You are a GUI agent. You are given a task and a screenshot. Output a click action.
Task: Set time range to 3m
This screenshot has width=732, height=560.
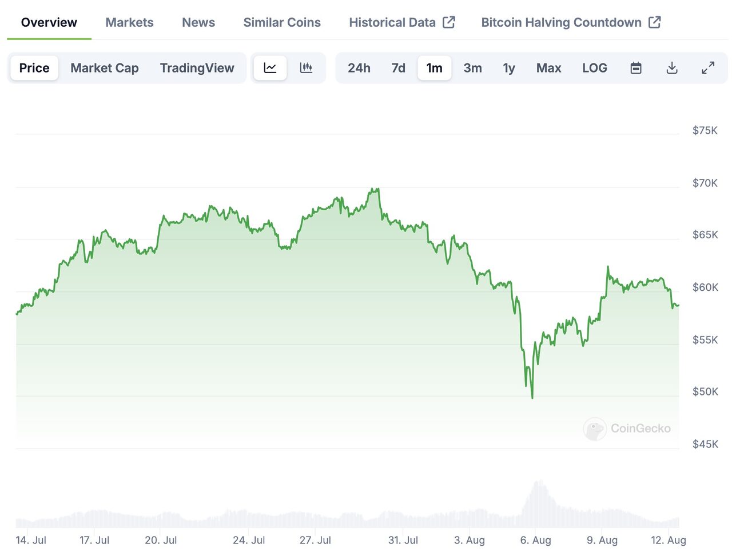coord(473,68)
